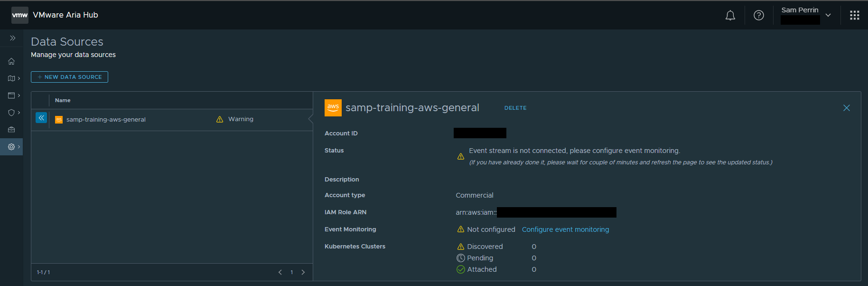The image size is (868, 286).
Task: Go to next page of data sources
Action: (303, 272)
